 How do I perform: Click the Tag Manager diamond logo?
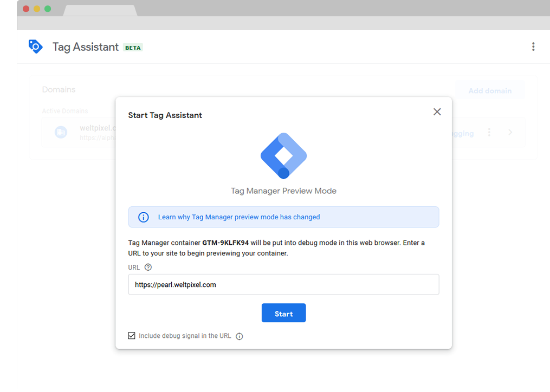tap(283, 155)
